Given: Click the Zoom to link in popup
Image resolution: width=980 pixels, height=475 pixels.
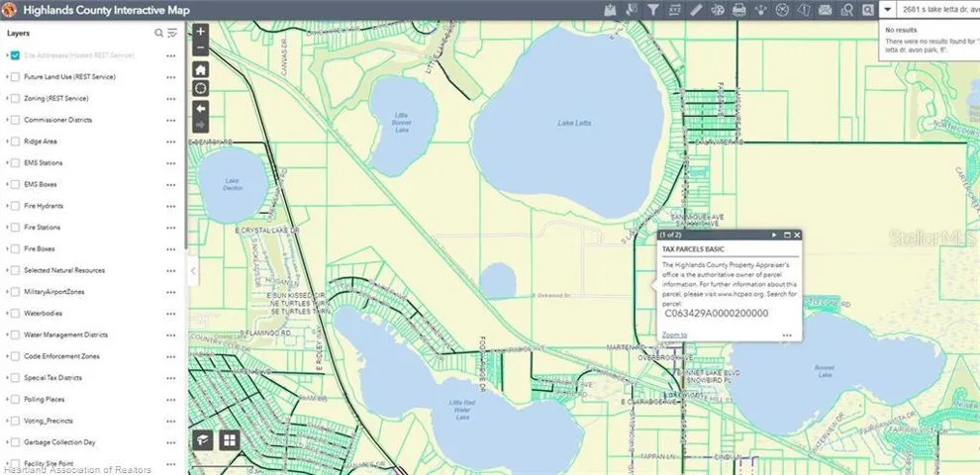Looking at the screenshot, I should click(674, 335).
